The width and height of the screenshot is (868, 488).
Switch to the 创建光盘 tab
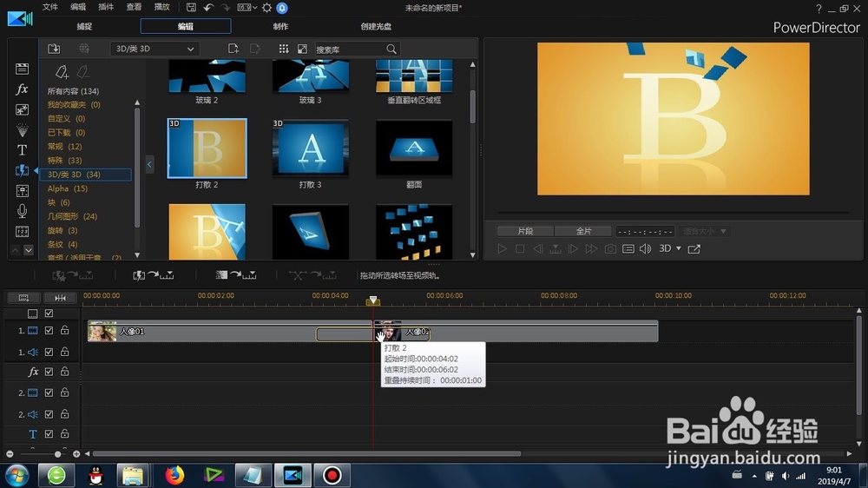[376, 26]
